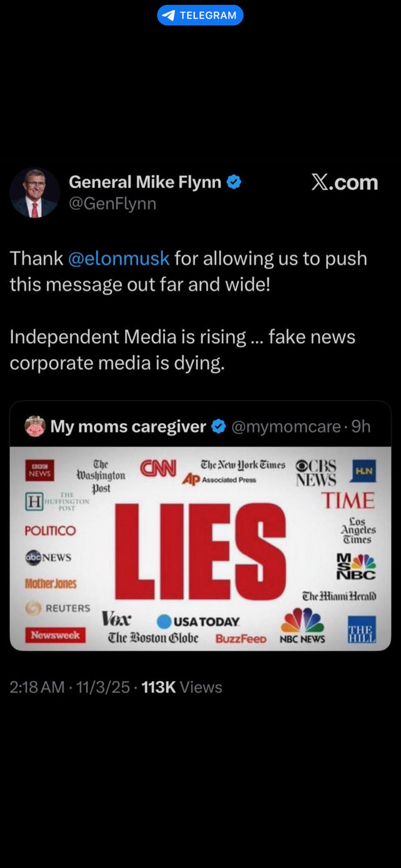Tap the My moms caregiver name
This screenshot has width=401, height=868.
[128, 426]
